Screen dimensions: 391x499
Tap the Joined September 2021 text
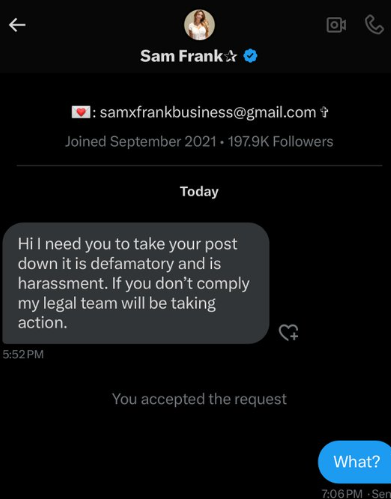tap(141, 142)
